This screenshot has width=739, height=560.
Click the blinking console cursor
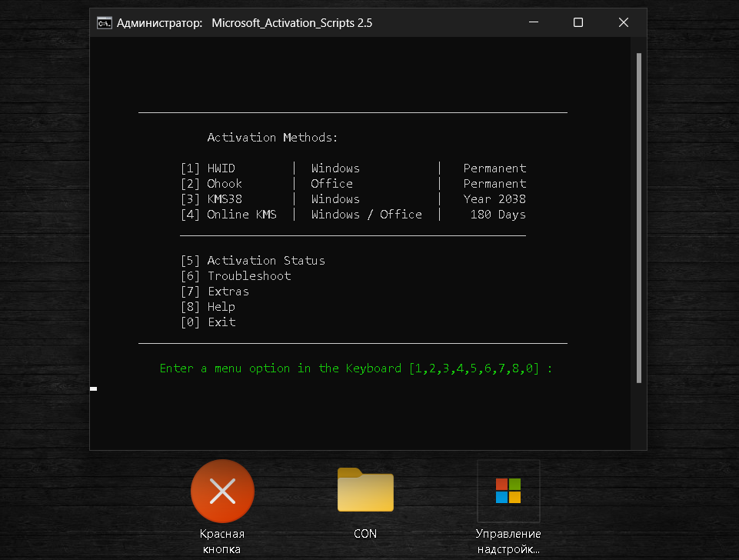tap(93, 389)
